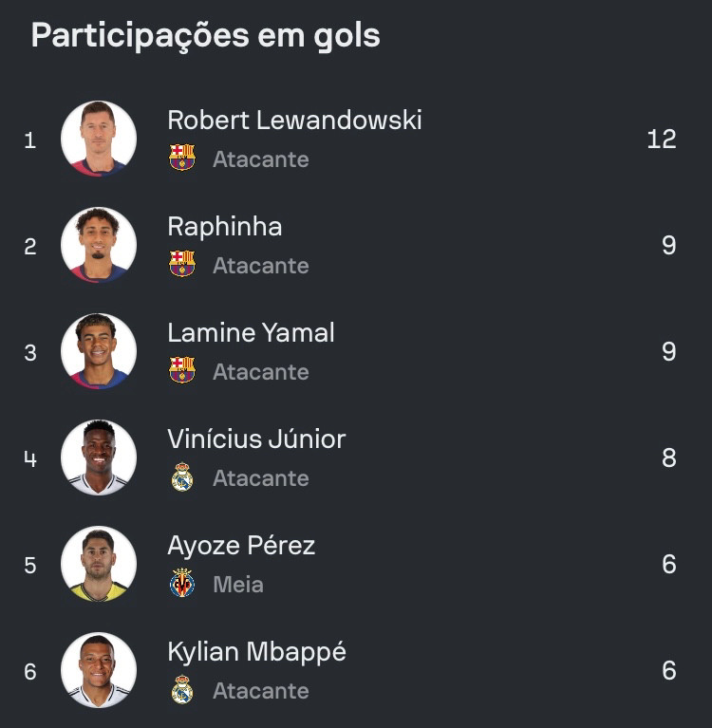This screenshot has height=728, width=712.
Task: Click the Real Madrid crest under Kylian Mbappé
Action: 182,689
